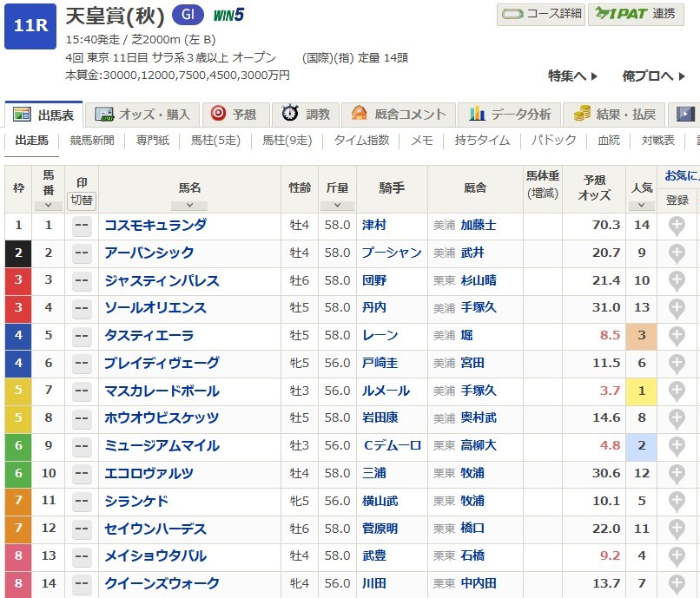Select the 馬柱(5走) sub-navigation item

(x=215, y=140)
